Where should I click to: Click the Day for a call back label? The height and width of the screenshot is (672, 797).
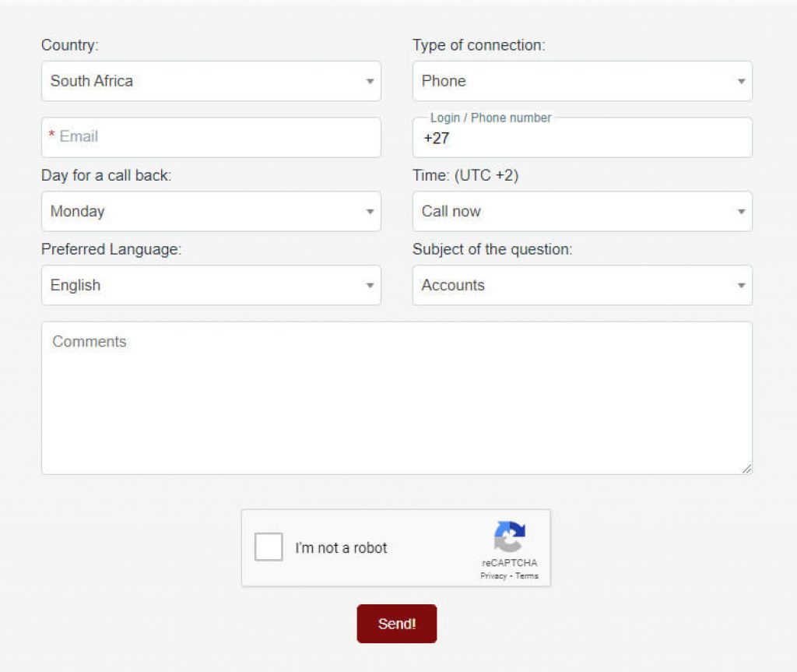coord(106,176)
